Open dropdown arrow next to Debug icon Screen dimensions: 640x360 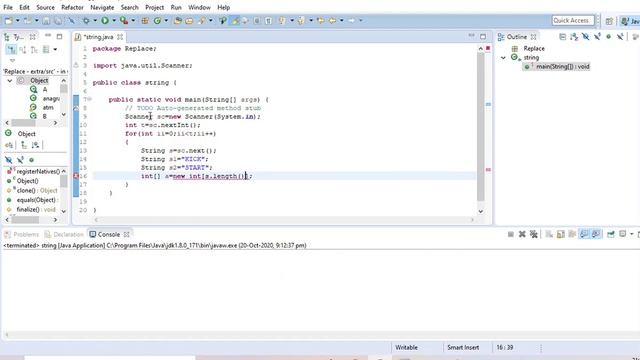coord(95,20)
